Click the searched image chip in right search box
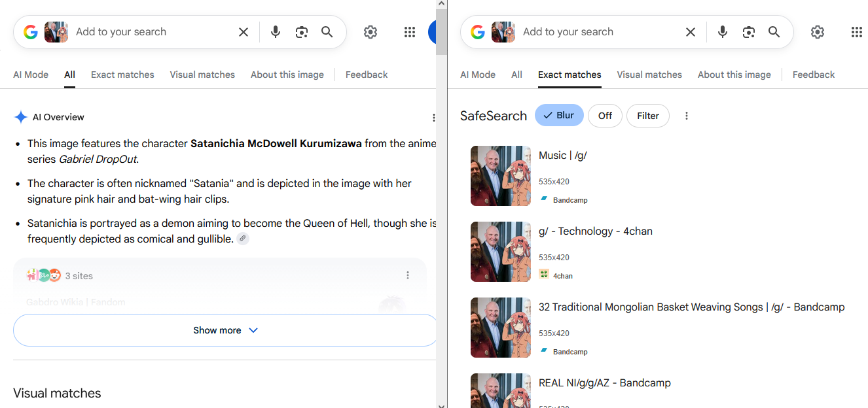 [x=503, y=32]
